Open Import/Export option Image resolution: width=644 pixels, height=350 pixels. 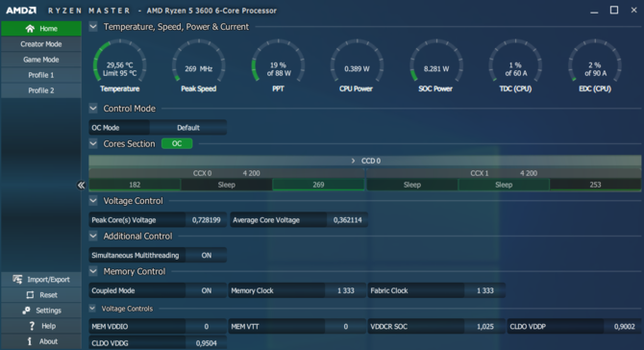coord(41,280)
